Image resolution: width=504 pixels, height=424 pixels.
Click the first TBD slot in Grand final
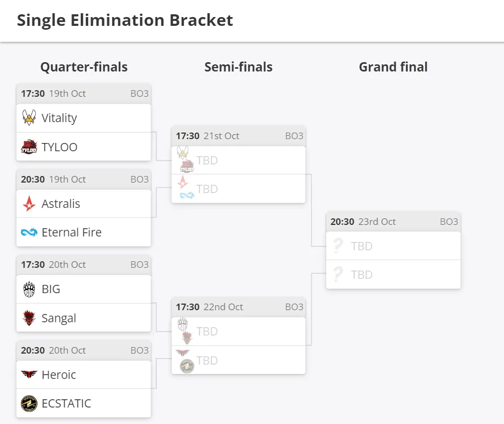pos(393,246)
